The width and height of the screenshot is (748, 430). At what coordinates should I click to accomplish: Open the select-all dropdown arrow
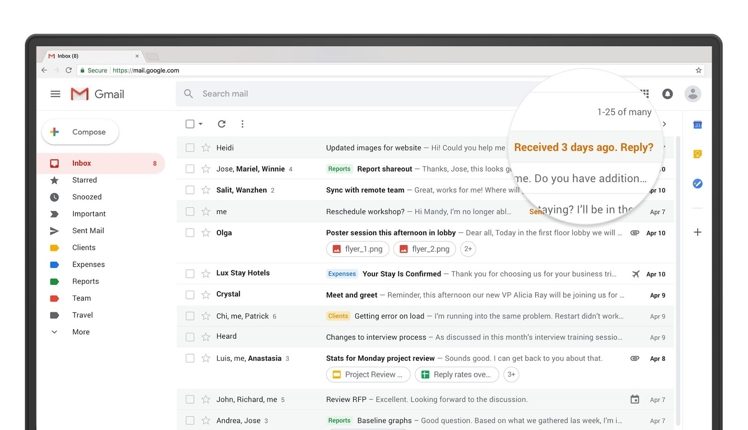click(201, 124)
